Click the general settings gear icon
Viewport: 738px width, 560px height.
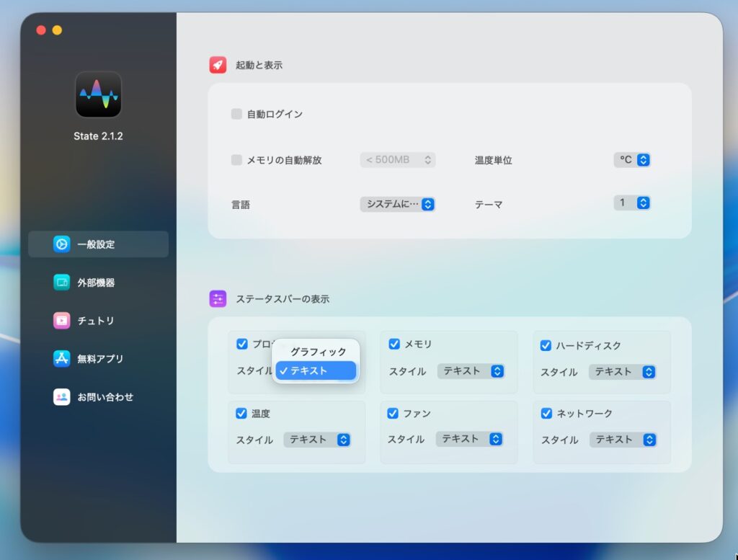click(62, 244)
